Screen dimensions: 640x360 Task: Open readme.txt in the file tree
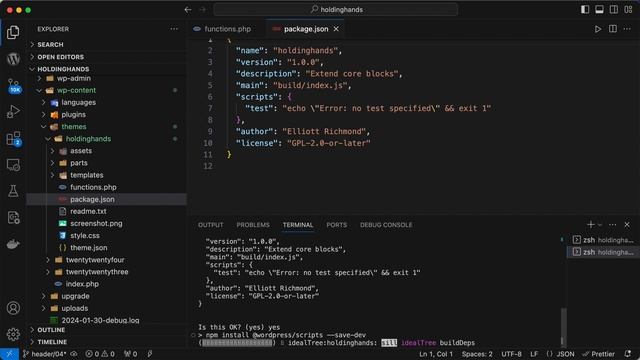(106, 211)
